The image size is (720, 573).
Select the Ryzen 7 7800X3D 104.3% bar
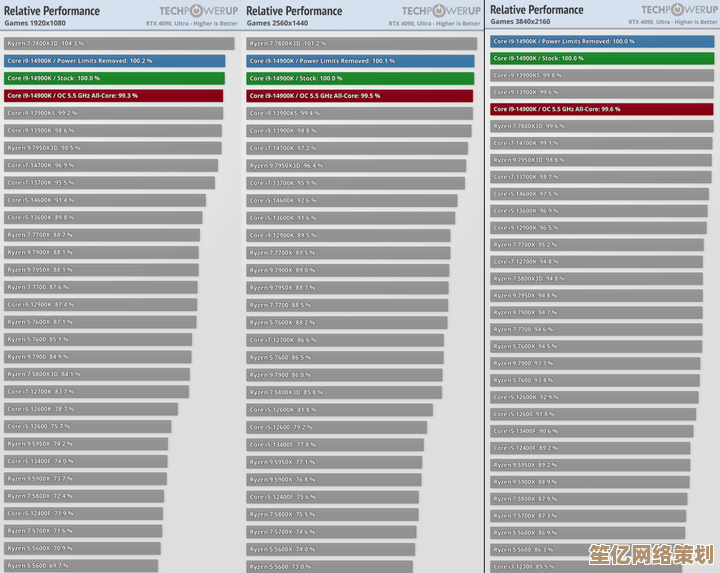118,44
